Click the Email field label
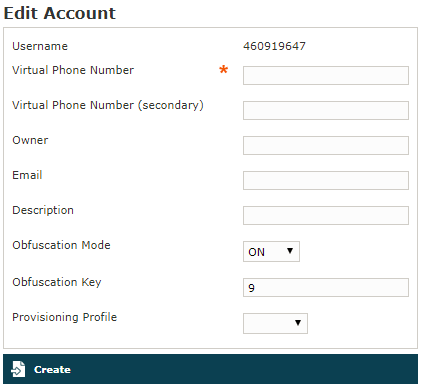 click(x=27, y=175)
